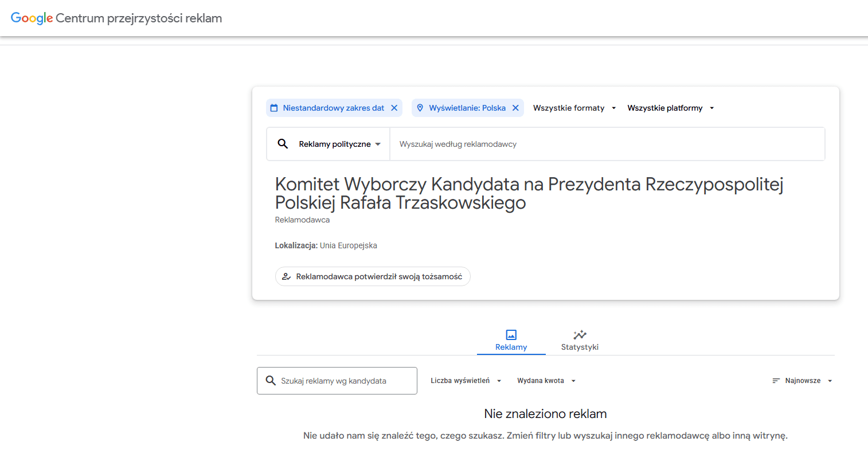The width and height of the screenshot is (868, 457).
Task: Click the calendar icon in date range chip
Action: tap(274, 108)
